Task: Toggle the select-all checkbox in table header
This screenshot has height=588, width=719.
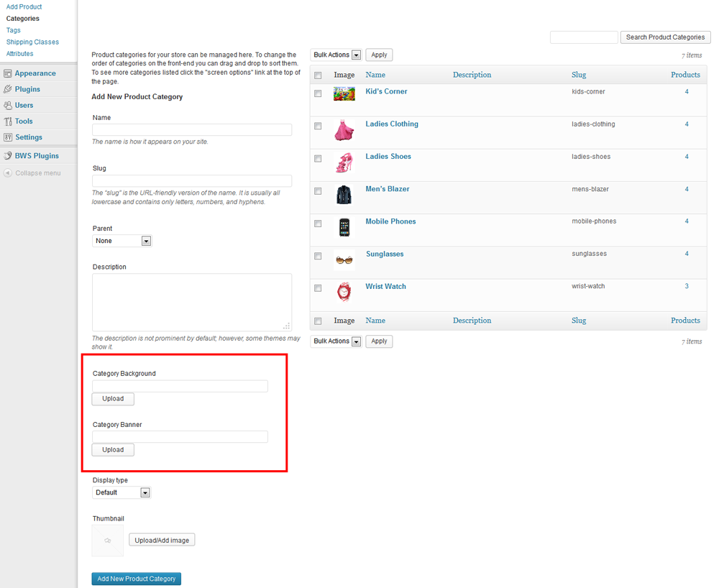Action: coord(318,75)
